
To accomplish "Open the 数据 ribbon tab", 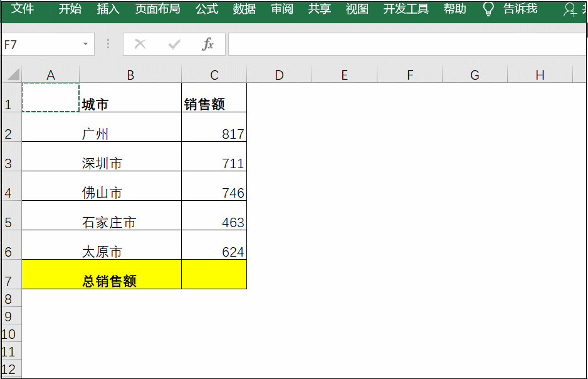I will [243, 9].
